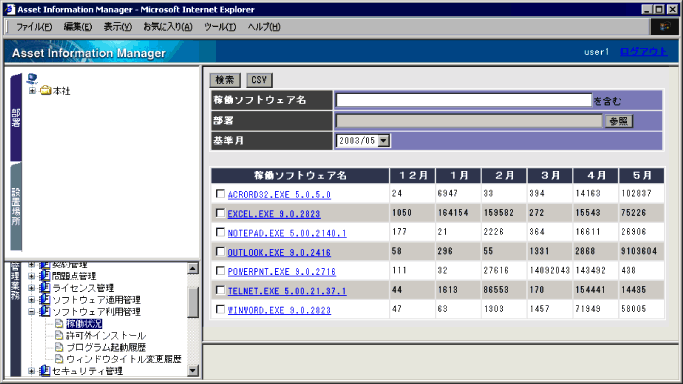
Task: Open the WINWORD.EXE 9.0.2823 link
Action: click(x=279, y=310)
